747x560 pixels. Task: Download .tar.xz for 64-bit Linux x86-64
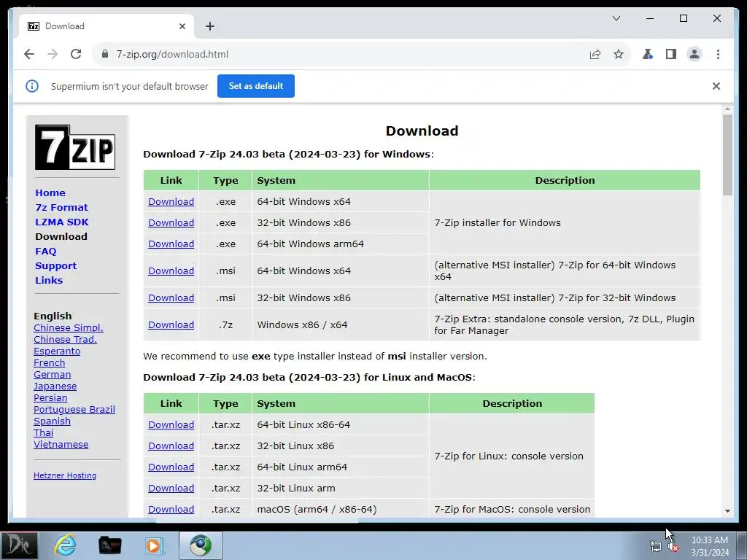[x=171, y=425]
